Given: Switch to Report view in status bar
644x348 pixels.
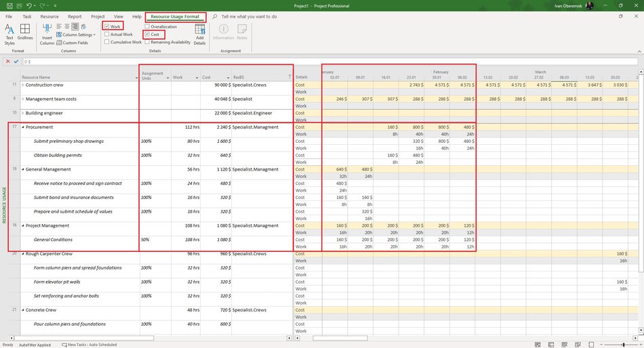Looking at the screenshot, I should point(591,345).
